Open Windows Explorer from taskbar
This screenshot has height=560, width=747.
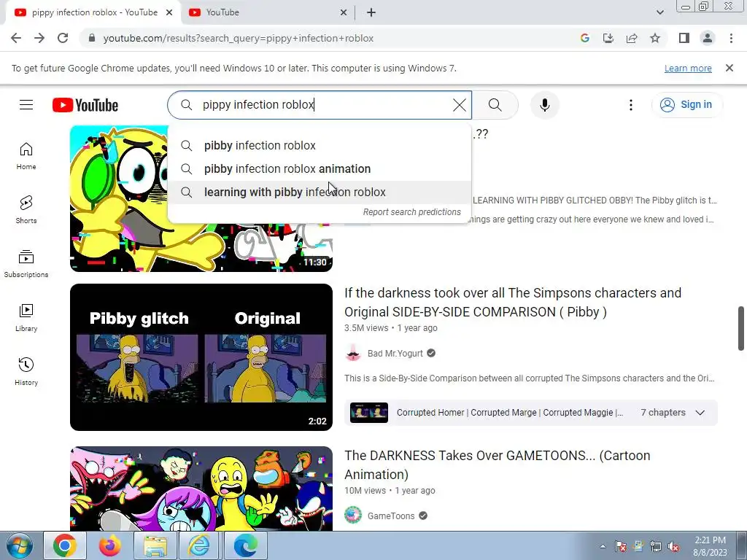click(155, 545)
